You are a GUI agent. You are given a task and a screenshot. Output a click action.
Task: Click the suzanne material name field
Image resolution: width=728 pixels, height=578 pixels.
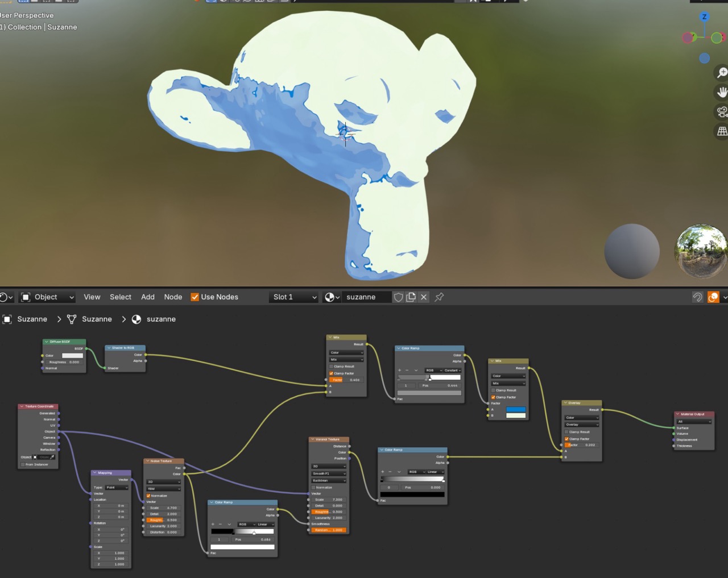pos(367,297)
